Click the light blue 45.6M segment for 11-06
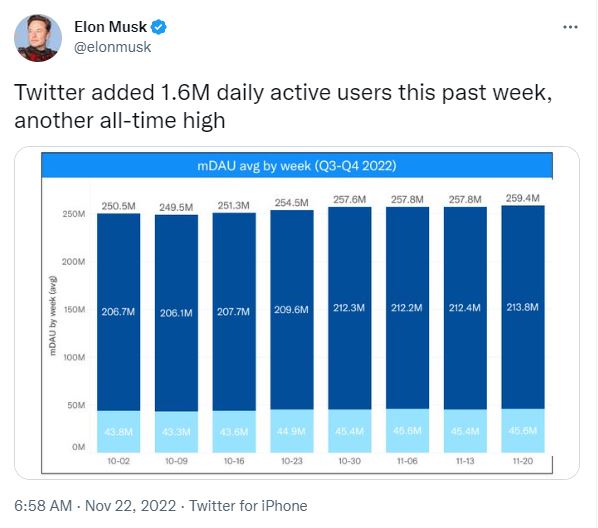 coord(407,431)
